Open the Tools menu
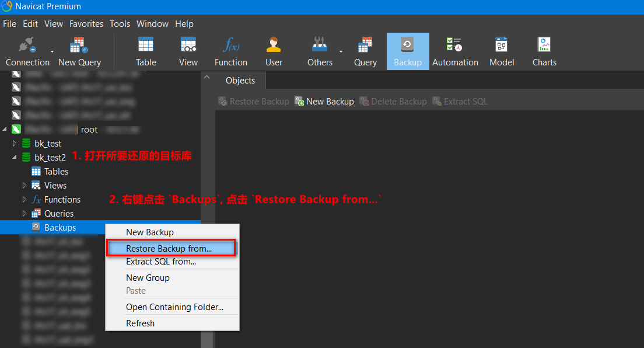The width and height of the screenshot is (644, 348). point(120,24)
